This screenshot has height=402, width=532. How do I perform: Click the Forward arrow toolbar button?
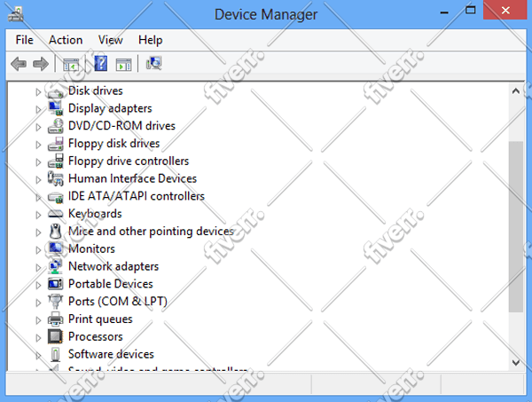tap(41, 64)
